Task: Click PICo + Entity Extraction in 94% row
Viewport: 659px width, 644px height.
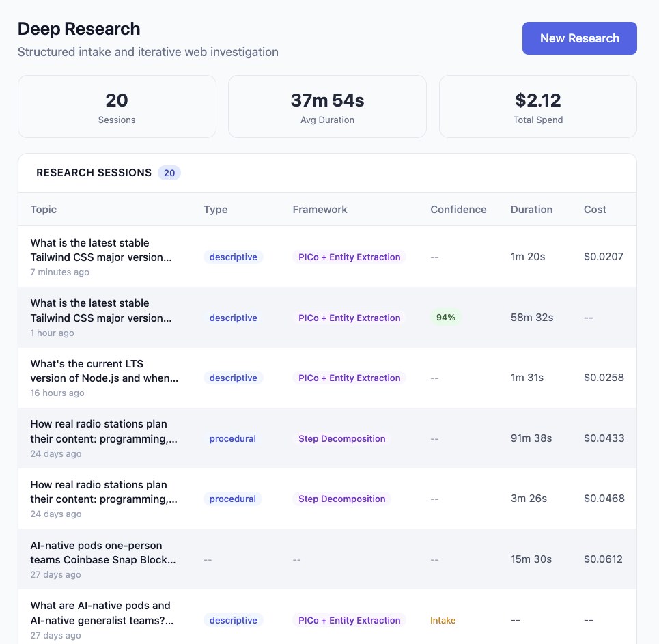Action: coord(349,318)
